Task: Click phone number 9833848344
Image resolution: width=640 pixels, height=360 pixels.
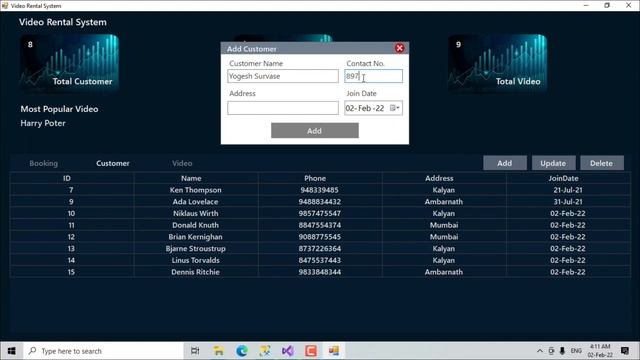Action: click(x=320, y=272)
